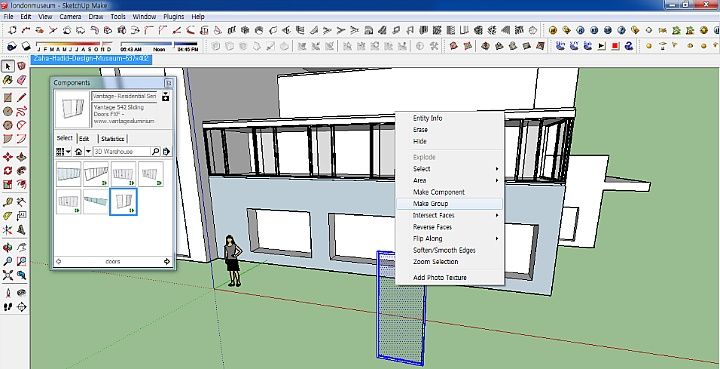Activate the Pan hand tool

[x=22, y=248]
